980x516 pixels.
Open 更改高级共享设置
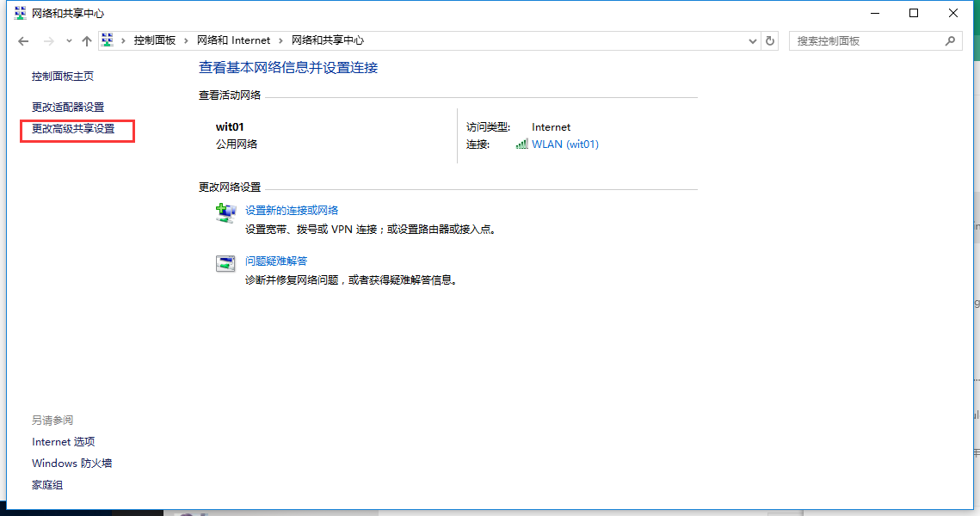point(73,129)
